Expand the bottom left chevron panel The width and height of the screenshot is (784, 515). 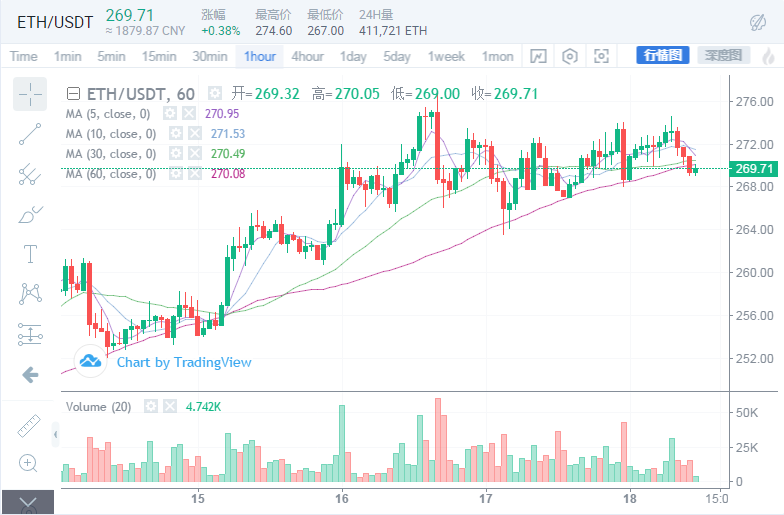tap(28, 502)
